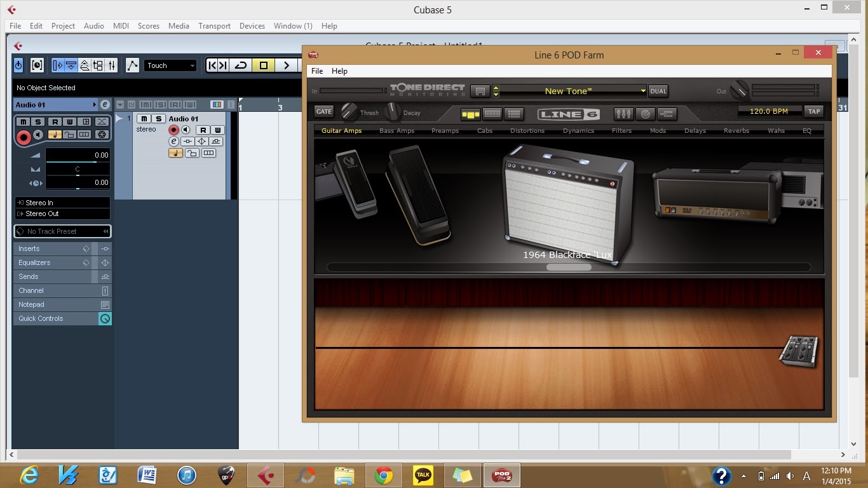Open the Stereo Out output routing
The width and height of the screenshot is (868, 488).
[x=62, y=213]
